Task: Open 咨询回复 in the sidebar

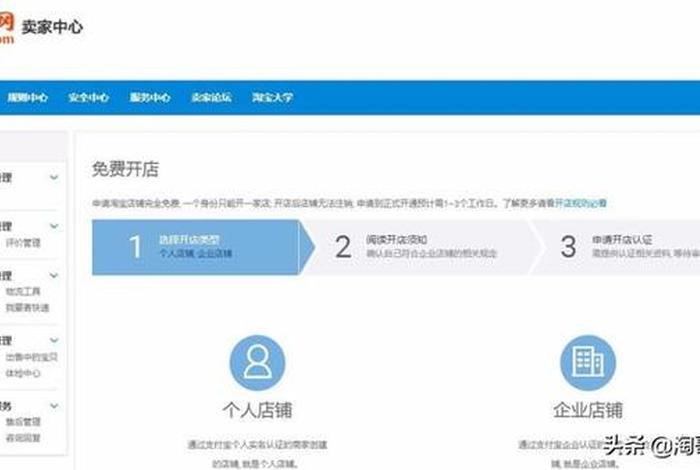Action: pos(23,438)
